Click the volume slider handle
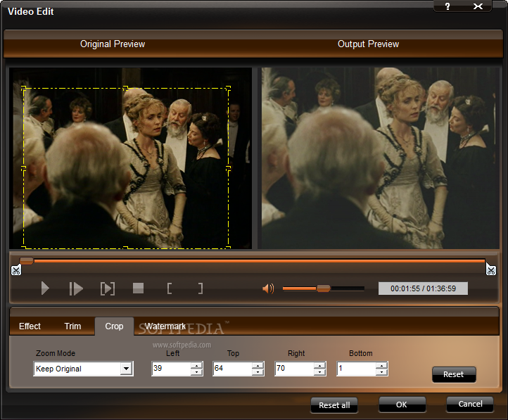The height and width of the screenshot is (420, 508). [x=323, y=288]
